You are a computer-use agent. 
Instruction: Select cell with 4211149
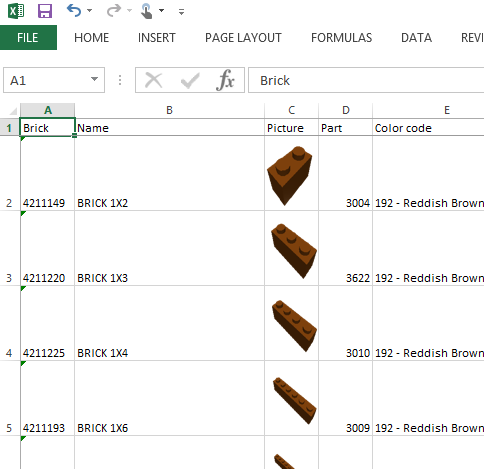[x=48, y=173]
